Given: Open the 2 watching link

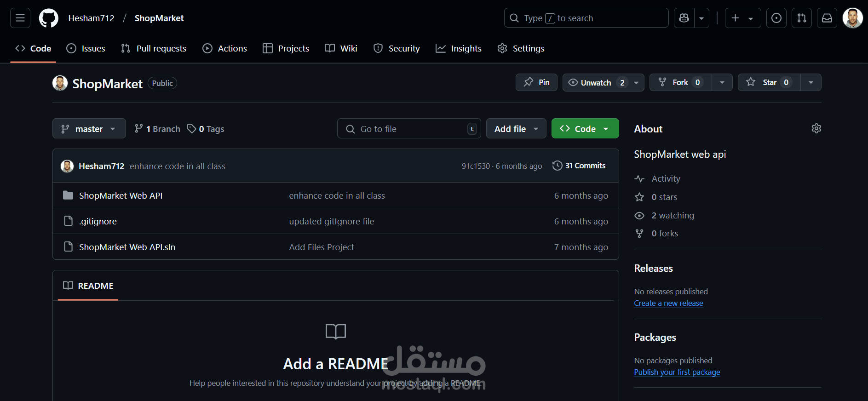Looking at the screenshot, I should (x=673, y=215).
